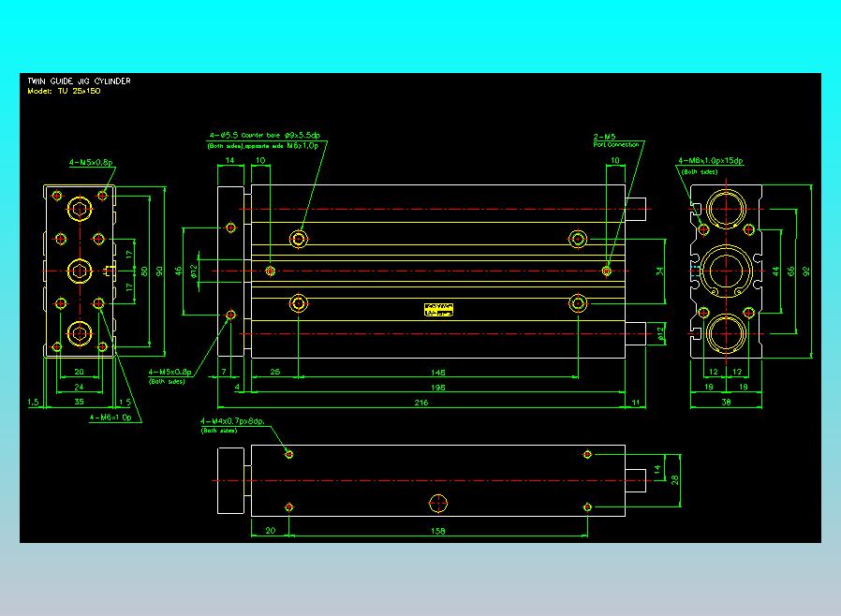Click the 'Port Connection' note
The image size is (841, 616).
click(616, 145)
